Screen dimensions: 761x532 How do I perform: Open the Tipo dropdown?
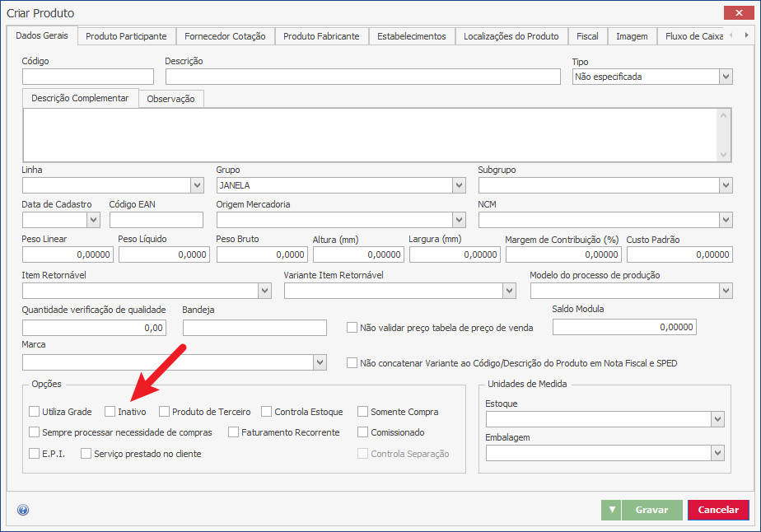tap(726, 77)
